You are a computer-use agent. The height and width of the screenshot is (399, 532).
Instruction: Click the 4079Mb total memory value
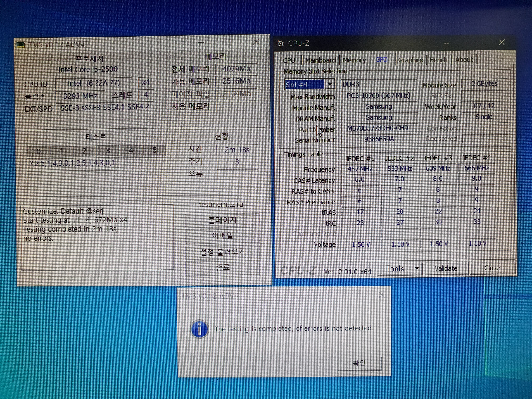[236, 69]
